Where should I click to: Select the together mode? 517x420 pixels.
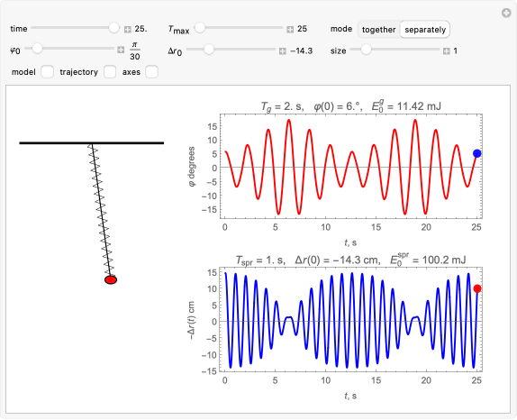point(378,30)
